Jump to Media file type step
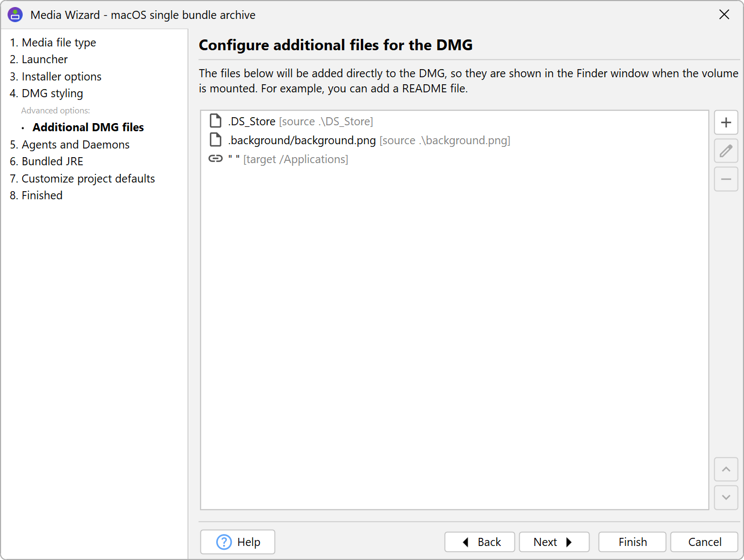The image size is (744, 560). pos(53,43)
